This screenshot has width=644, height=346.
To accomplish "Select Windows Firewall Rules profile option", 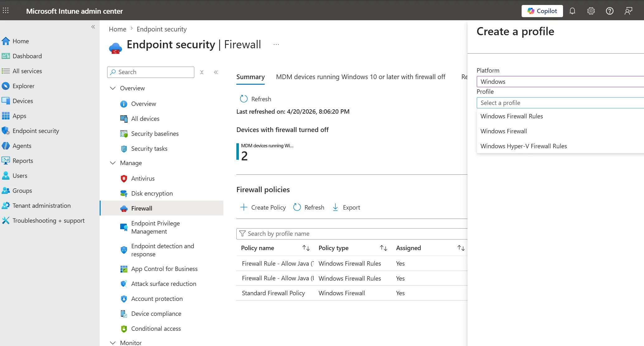I will pos(512,116).
